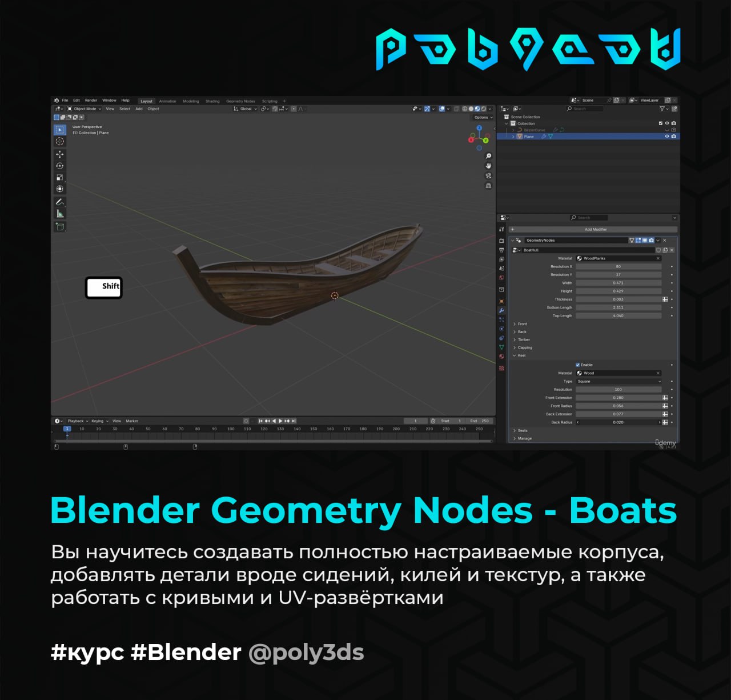Toggle BezierCurve render camera icon

pos(674,130)
